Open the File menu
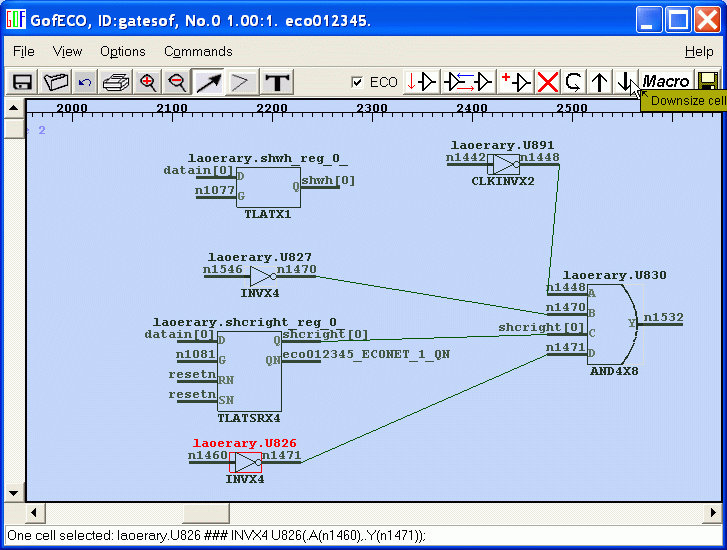The height and width of the screenshot is (550, 727). [x=24, y=51]
